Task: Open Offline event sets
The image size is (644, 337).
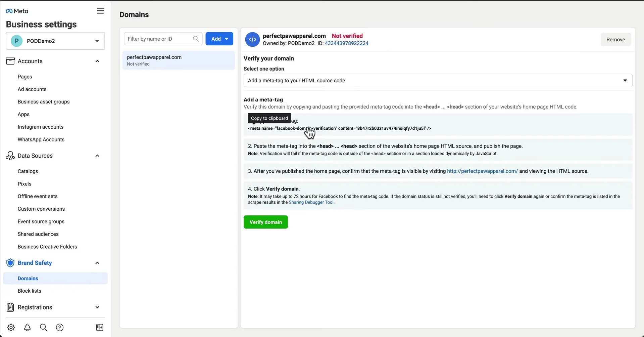Action: pyautogui.click(x=38, y=196)
